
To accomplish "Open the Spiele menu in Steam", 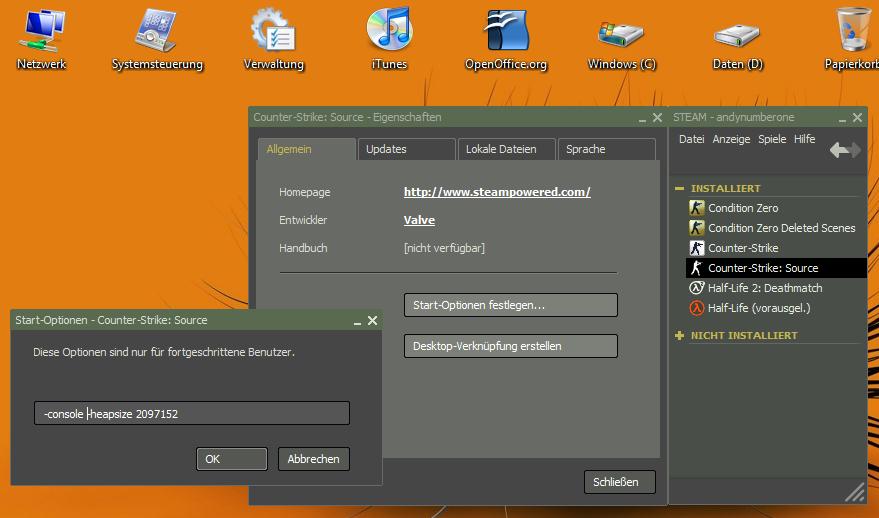I will click(772, 139).
